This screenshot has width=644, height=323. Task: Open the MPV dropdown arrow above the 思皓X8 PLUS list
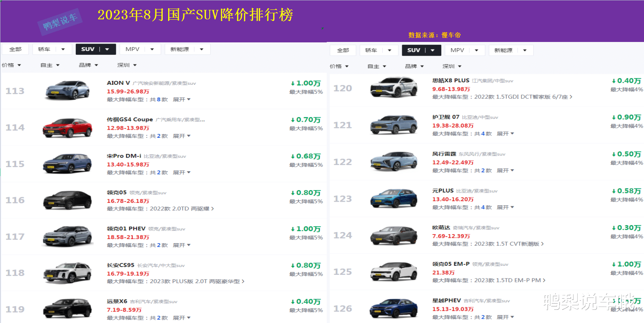(x=477, y=50)
